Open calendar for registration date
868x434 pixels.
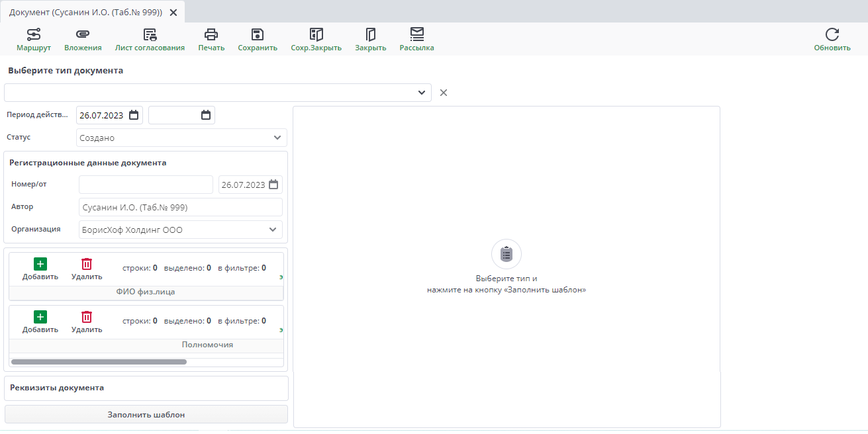[x=273, y=185]
